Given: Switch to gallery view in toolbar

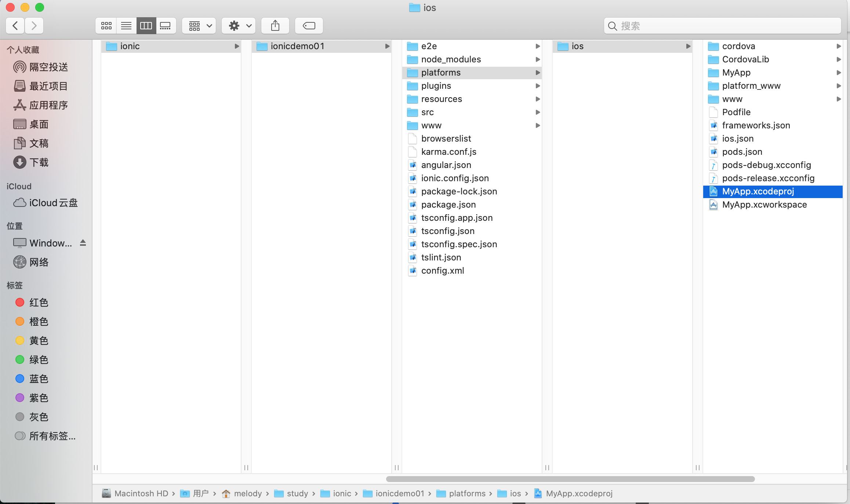Looking at the screenshot, I should pos(166,26).
